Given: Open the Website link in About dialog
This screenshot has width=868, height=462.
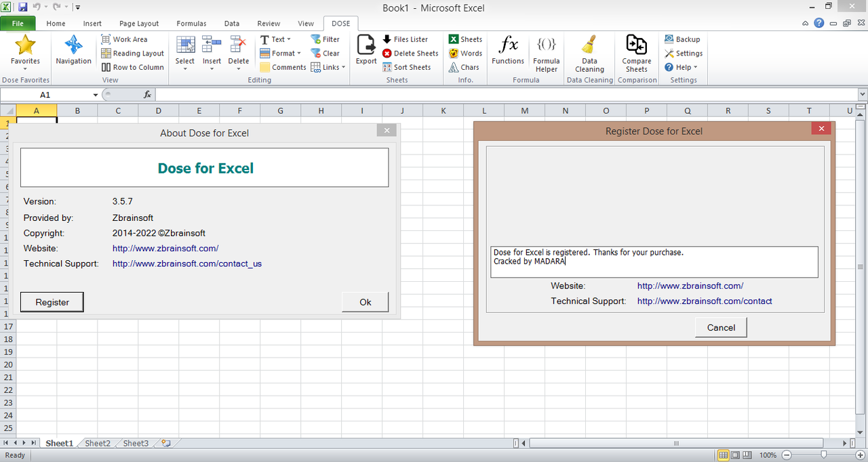Looking at the screenshot, I should click(x=165, y=248).
